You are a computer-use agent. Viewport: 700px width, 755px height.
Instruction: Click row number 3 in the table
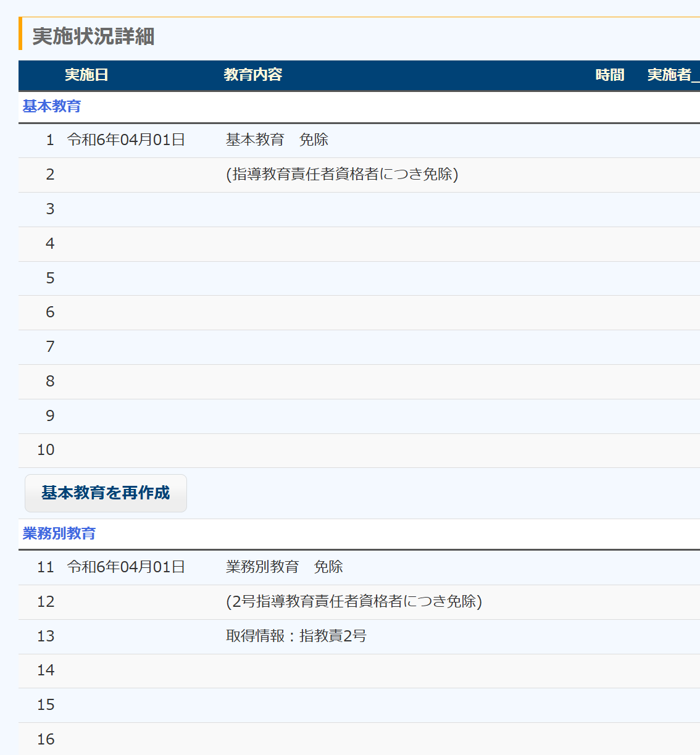(x=50, y=209)
